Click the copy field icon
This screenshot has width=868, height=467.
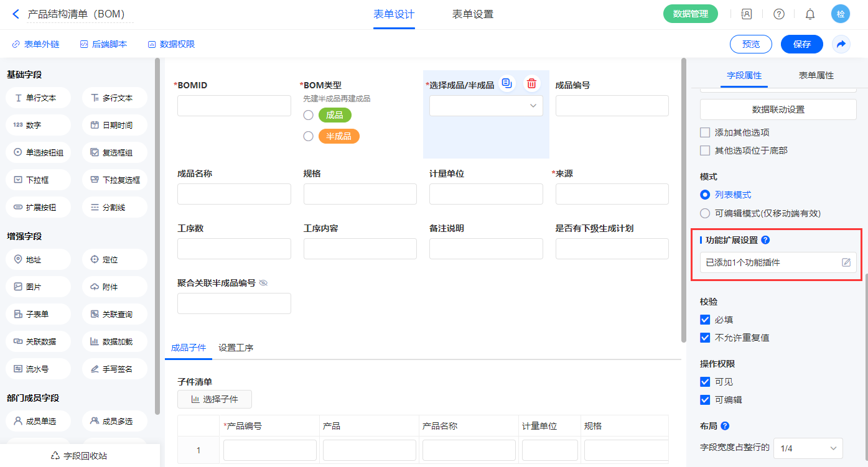click(507, 84)
